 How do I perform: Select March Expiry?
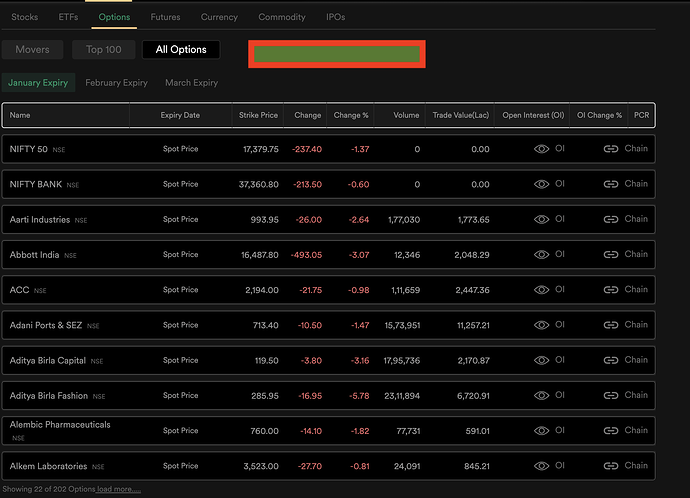pos(191,83)
